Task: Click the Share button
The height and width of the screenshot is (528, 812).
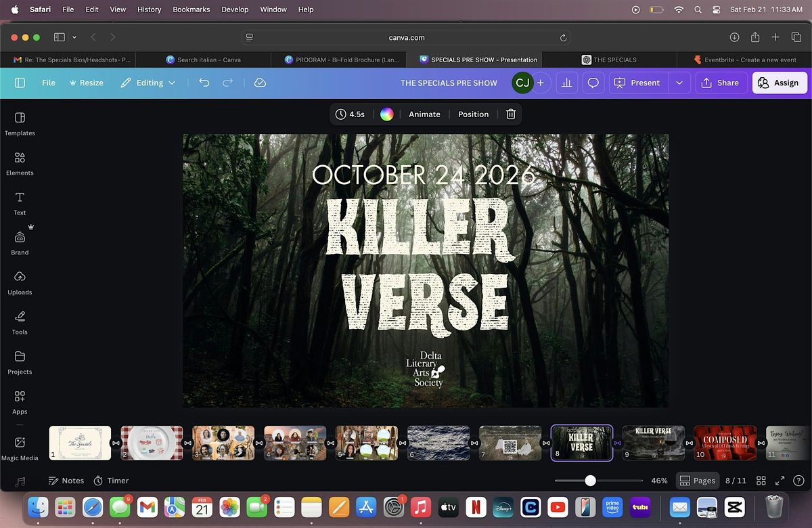Action: click(720, 83)
